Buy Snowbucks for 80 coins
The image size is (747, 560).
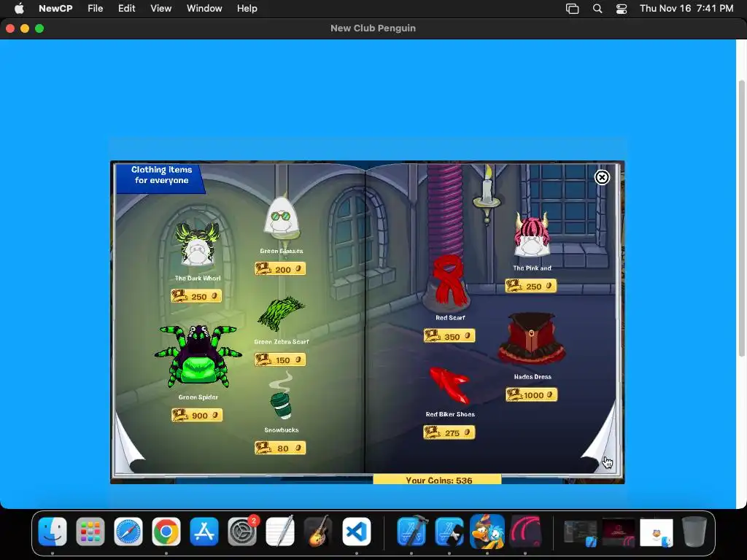tap(280, 448)
